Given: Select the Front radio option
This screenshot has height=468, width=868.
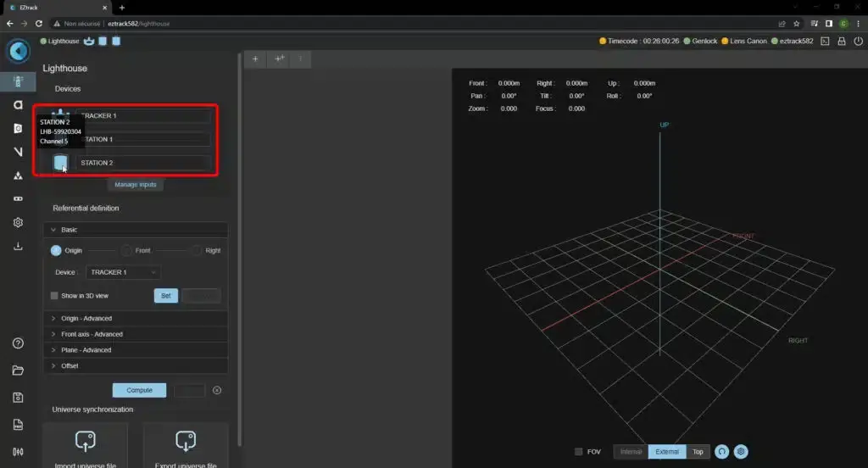Looking at the screenshot, I should pos(126,251).
